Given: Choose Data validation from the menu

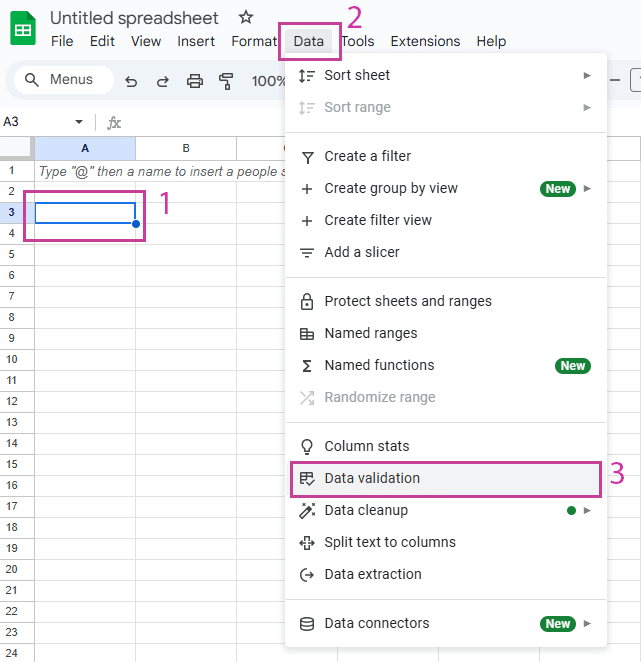Looking at the screenshot, I should (372, 478).
